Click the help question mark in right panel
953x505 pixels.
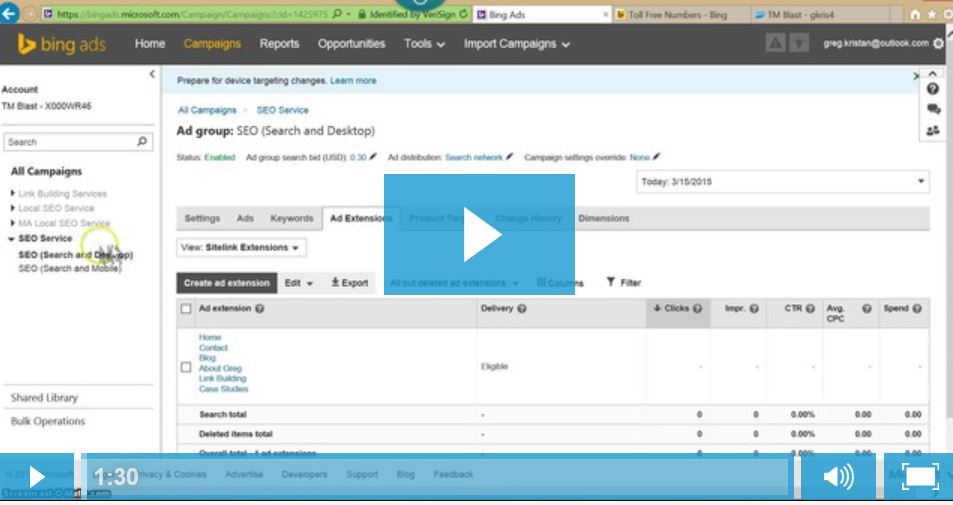point(932,89)
